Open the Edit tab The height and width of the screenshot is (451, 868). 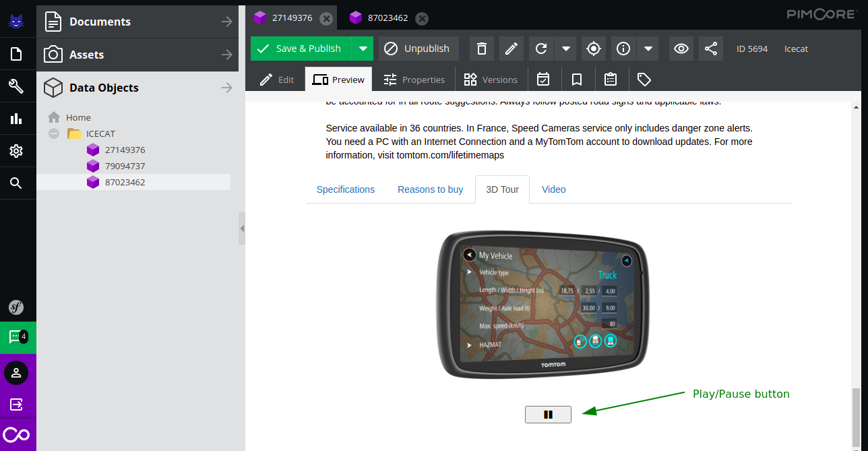pos(277,80)
